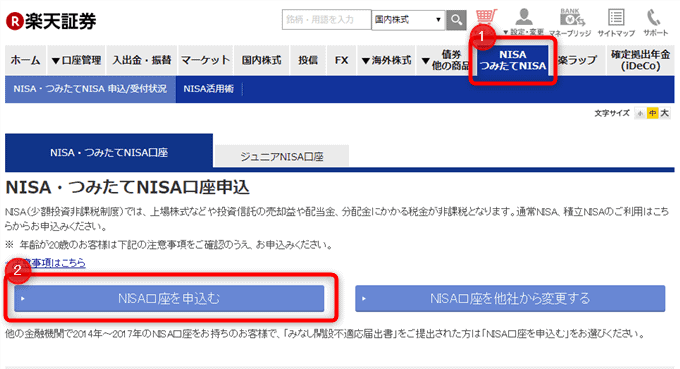Focus the 銘柄・用語を入力 search field

click(x=327, y=20)
